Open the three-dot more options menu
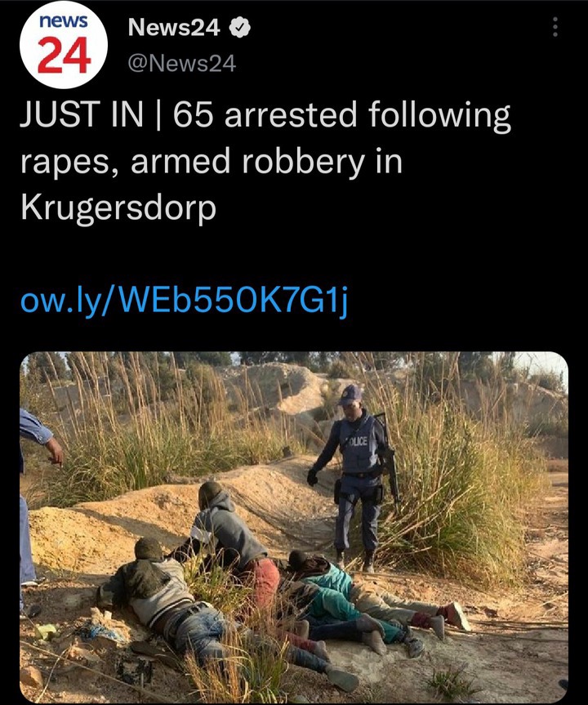588x705 pixels. 555,27
